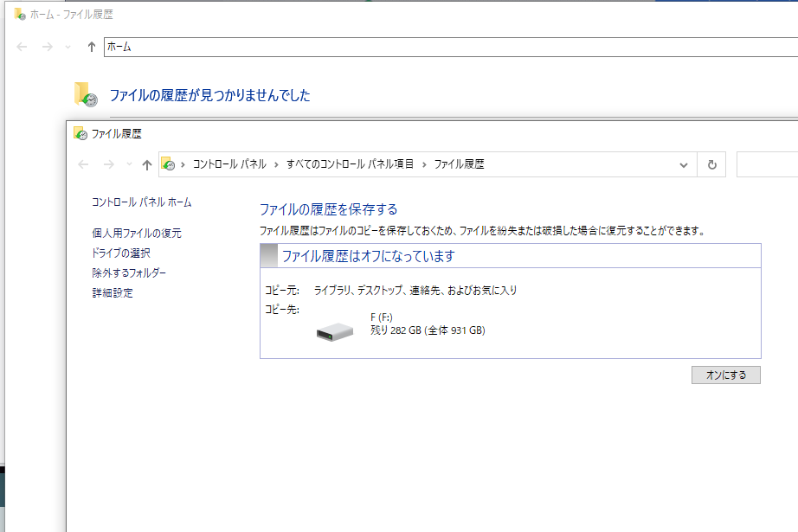Open 除外するフォルダー settings link
This screenshot has height=532, width=798.
(x=129, y=273)
